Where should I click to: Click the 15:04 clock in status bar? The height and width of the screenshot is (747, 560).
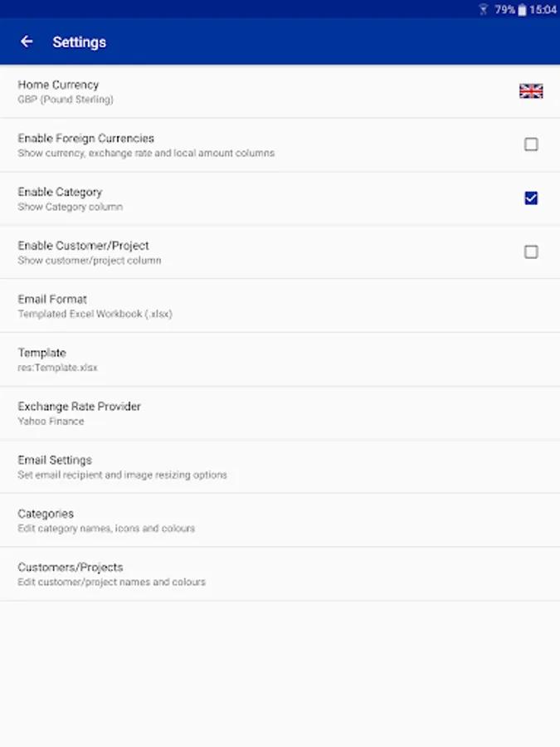(x=543, y=10)
